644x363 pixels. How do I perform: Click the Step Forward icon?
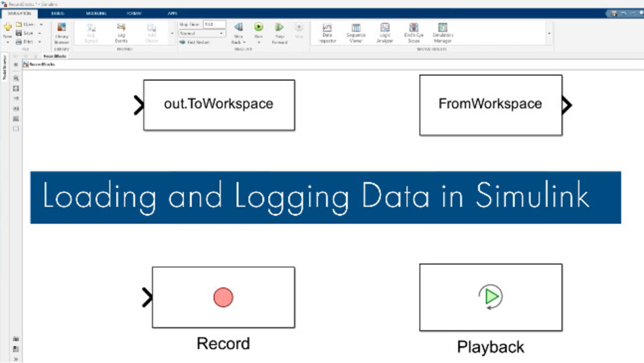coord(279,28)
